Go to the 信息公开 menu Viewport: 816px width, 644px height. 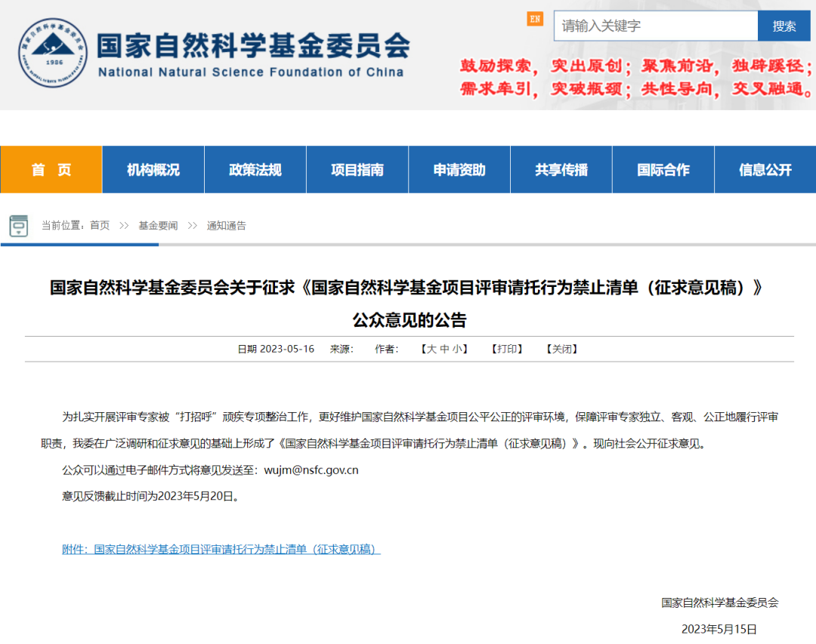pyautogui.click(x=765, y=170)
